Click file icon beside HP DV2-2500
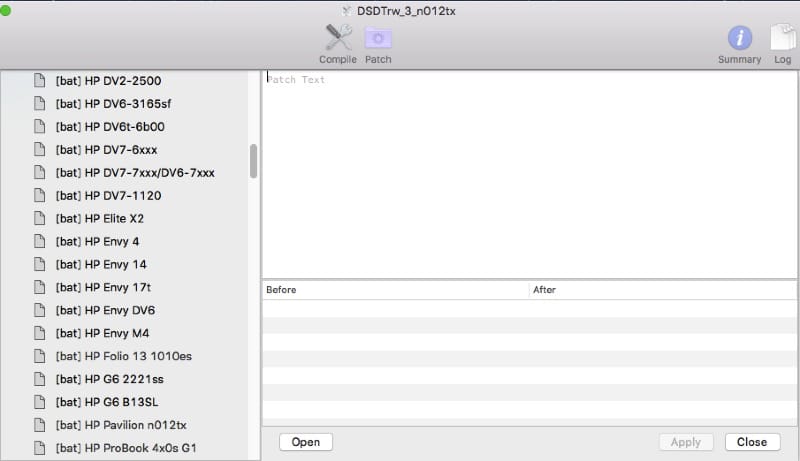The height and width of the screenshot is (461, 800). [40, 81]
